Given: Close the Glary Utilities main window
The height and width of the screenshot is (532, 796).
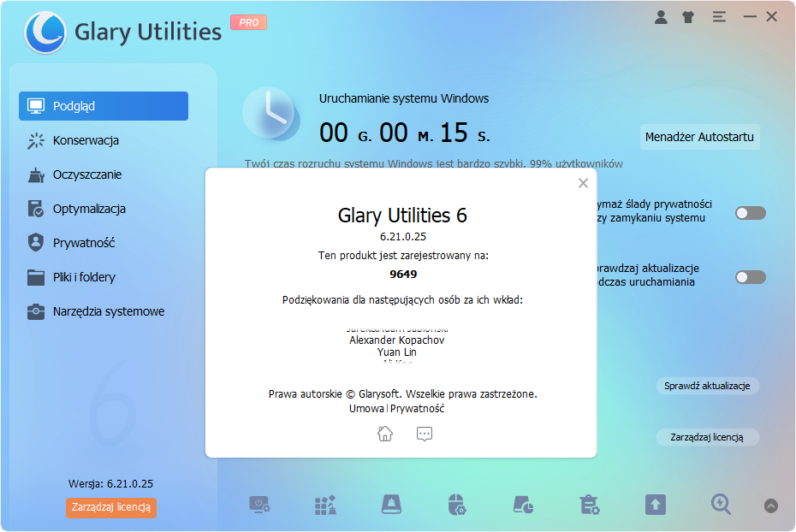Looking at the screenshot, I should tap(772, 17).
